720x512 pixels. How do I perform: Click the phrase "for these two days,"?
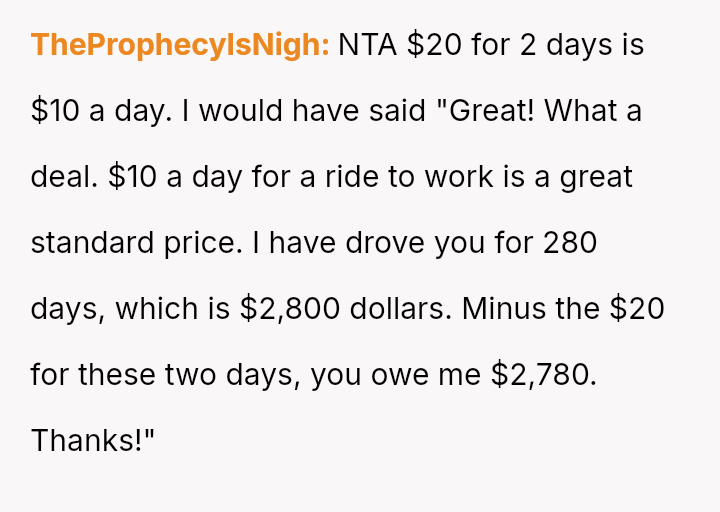(x=165, y=375)
